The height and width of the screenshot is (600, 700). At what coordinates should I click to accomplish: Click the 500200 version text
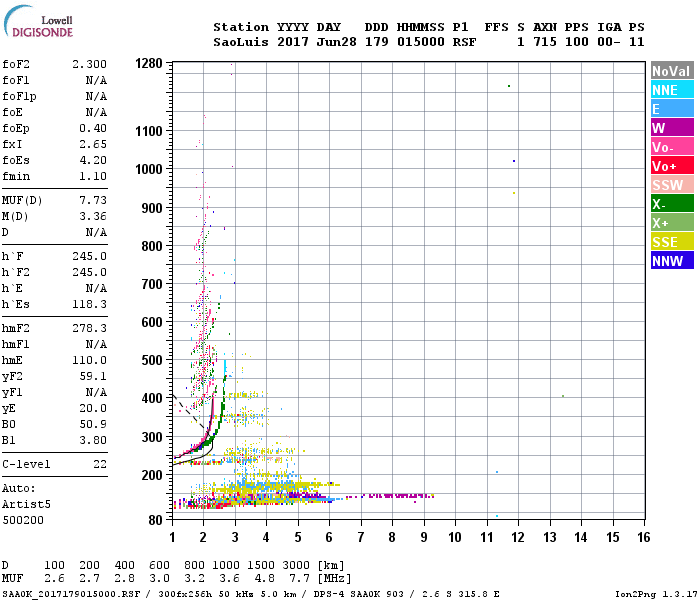point(23,521)
